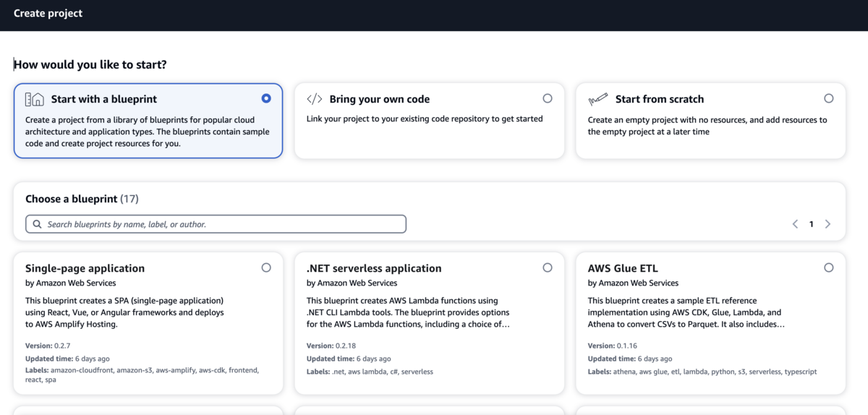Choose AWS Glue ETL blueprint radio
This screenshot has width=868, height=415.
[828, 268]
